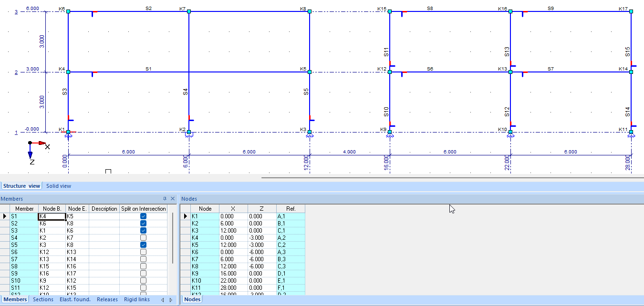Select the X cell of node K9 row
The height and width of the screenshot is (306, 644).
click(x=233, y=274)
